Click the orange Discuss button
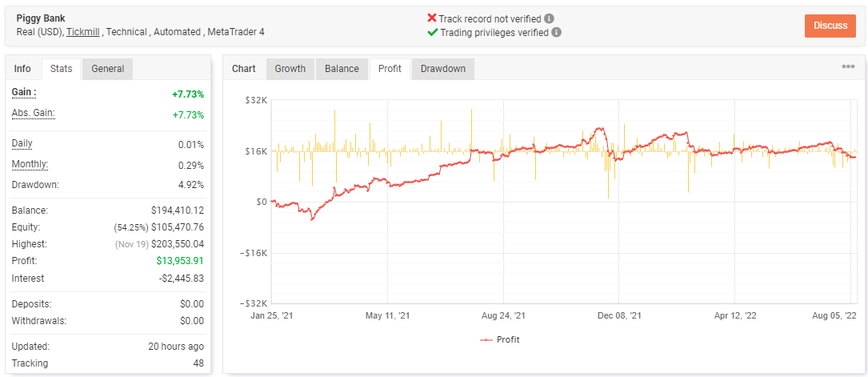Viewport: 868px width, 377px height. [830, 26]
